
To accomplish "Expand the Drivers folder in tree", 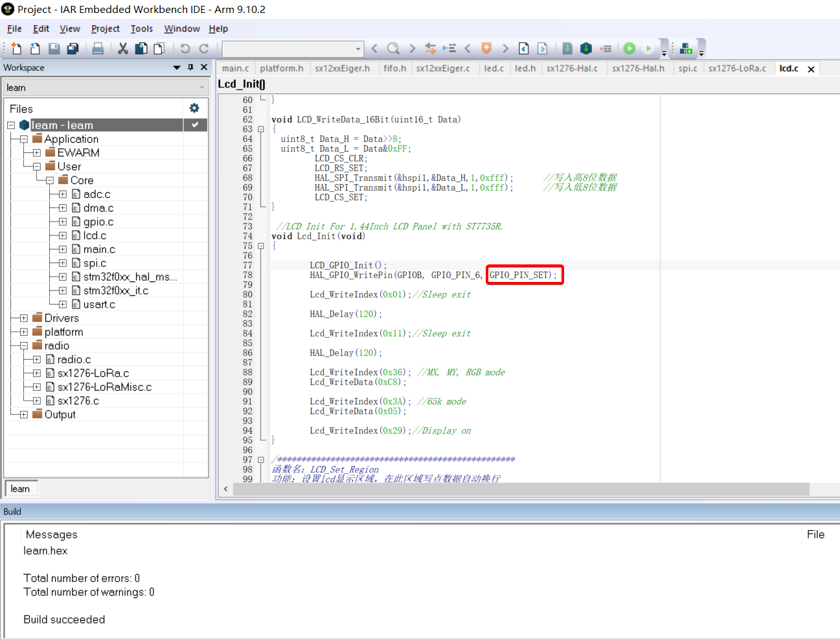I will (x=24, y=318).
